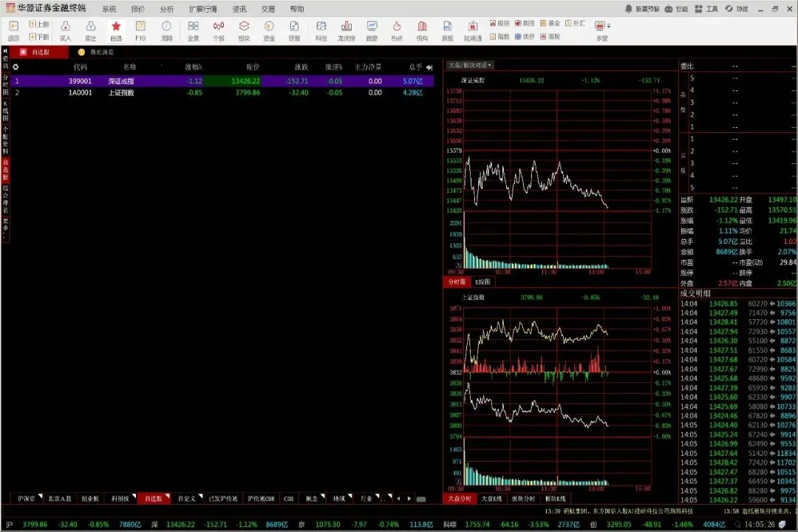Viewport: 798px width, 532px height.
Task: Open the 帮助 menu
Action: [297, 9]
